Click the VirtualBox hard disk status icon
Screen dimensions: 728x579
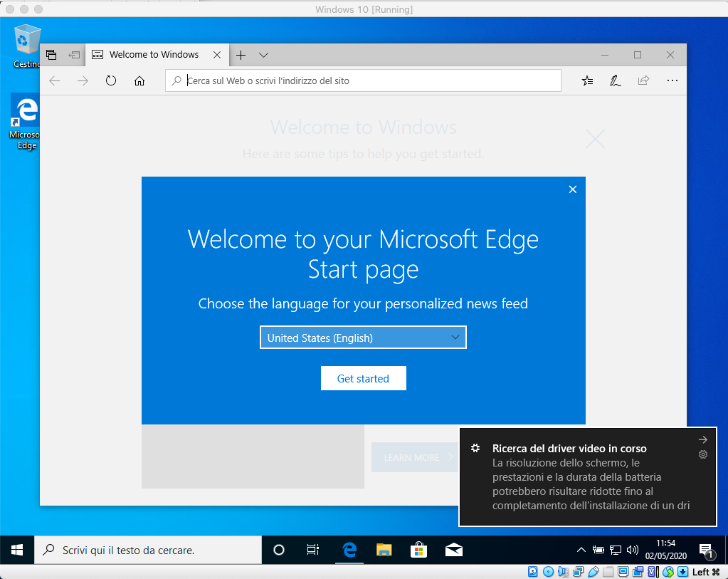coord(532,572)
